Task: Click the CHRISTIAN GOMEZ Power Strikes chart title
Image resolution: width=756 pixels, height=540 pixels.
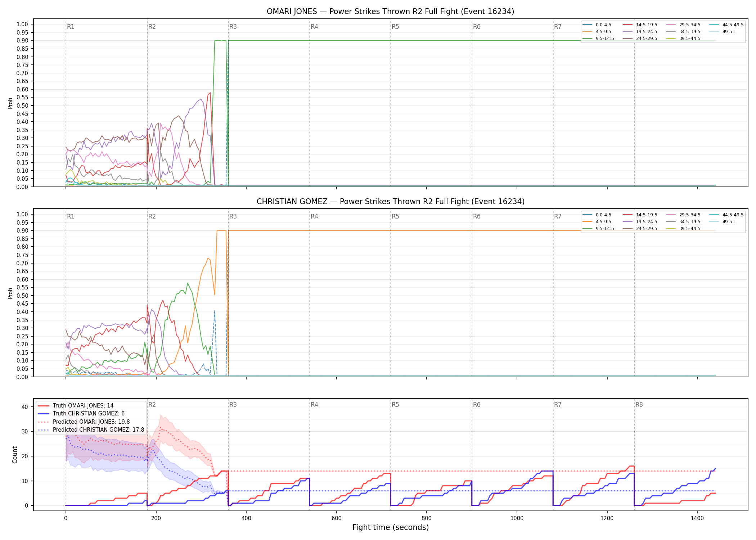Action: point(390,202)
